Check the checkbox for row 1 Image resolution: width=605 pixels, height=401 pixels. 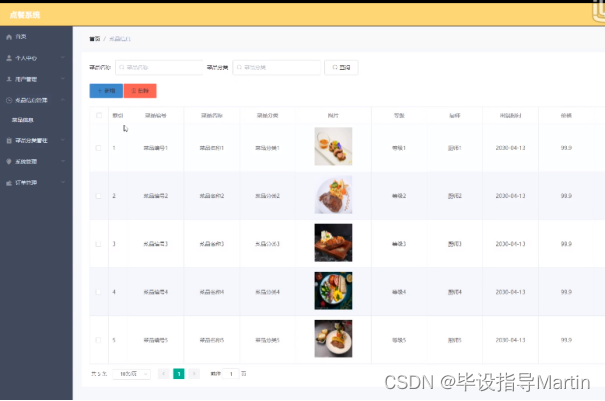coord(98,148)
